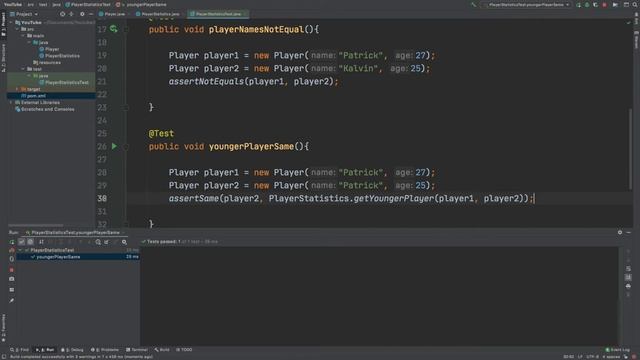The width and height of the screenshot is (640, 360).
Task: Open PlayerStatistics class in project tree
Action: coord(59,56)
